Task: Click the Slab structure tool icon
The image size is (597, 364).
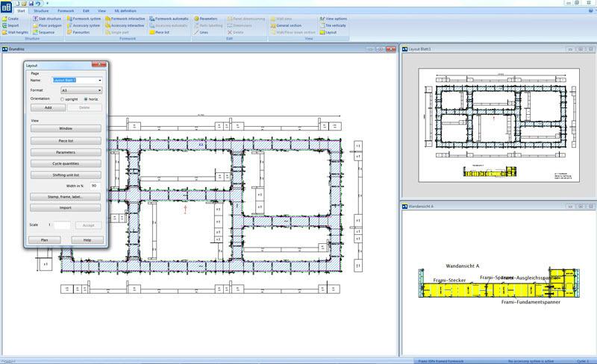Action: click(36, 18)
